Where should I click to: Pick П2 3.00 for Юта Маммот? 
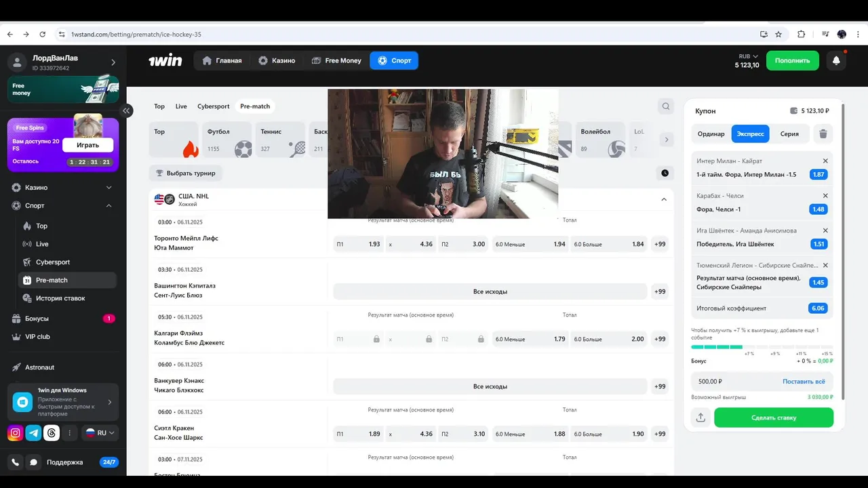pos(463,244)
